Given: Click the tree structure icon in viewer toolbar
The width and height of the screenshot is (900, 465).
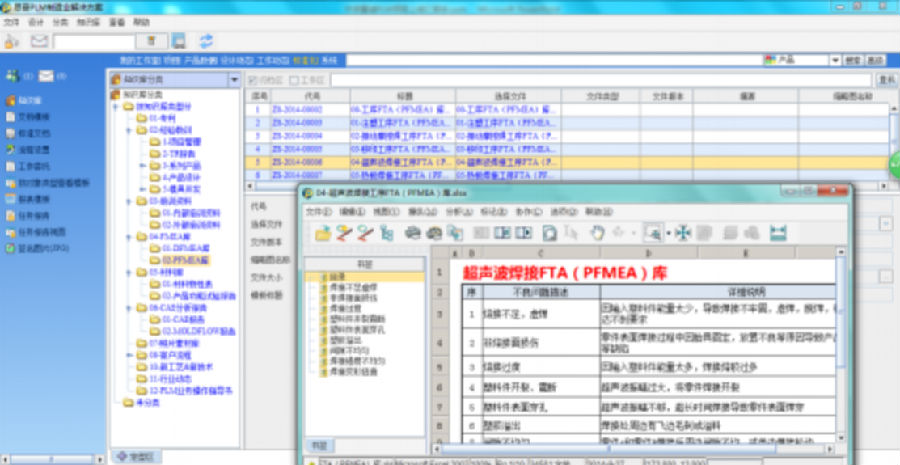Looking at the screenshot, I should pos(387,232).
